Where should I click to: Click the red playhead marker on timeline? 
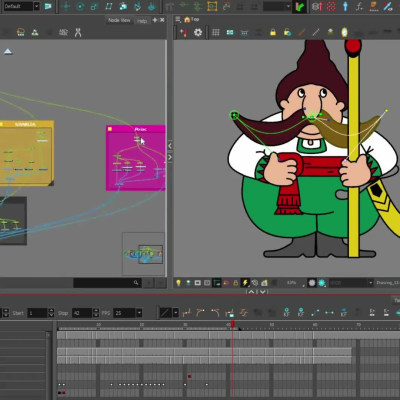(x=232, y=323)
